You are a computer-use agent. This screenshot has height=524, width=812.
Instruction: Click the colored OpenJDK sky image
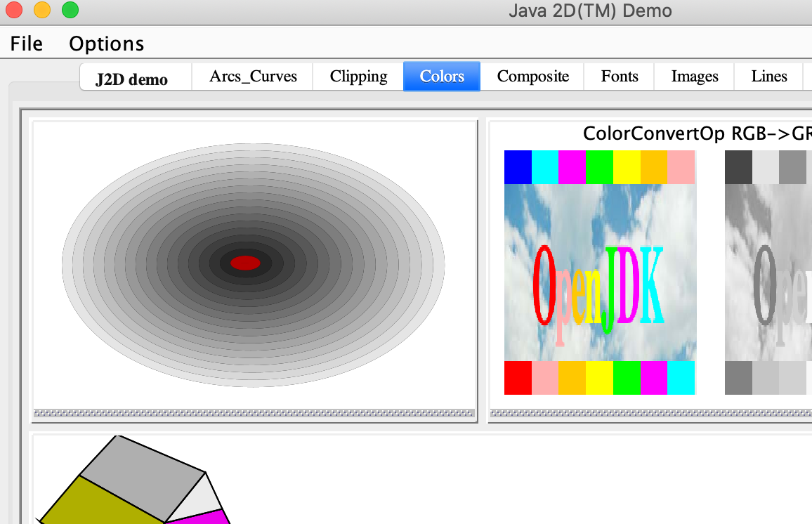600,273
